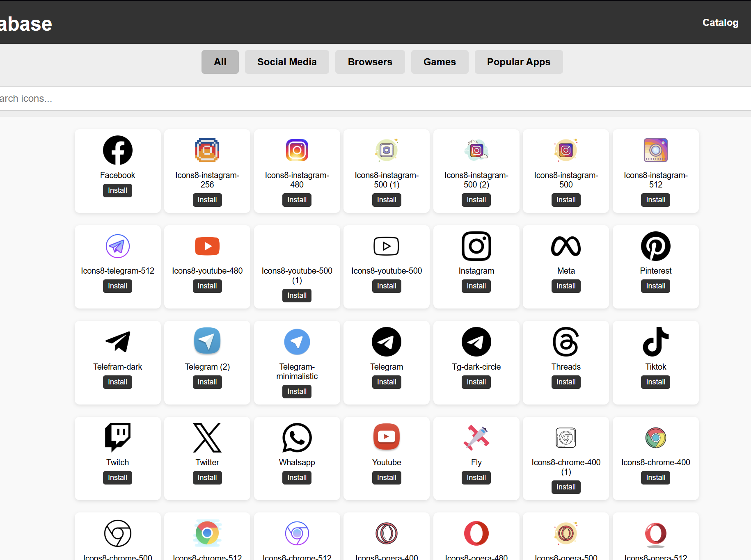Click the pixelated Icons8-instagram-256 icon

[207, 150]
